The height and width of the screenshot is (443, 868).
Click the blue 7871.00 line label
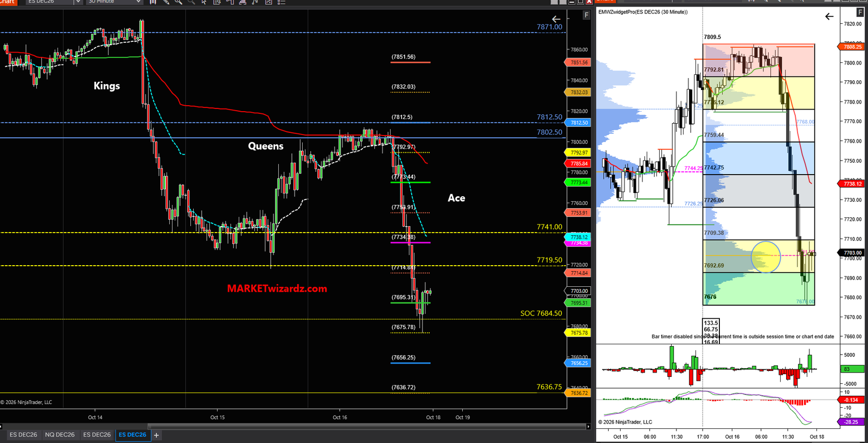[550, 27]
